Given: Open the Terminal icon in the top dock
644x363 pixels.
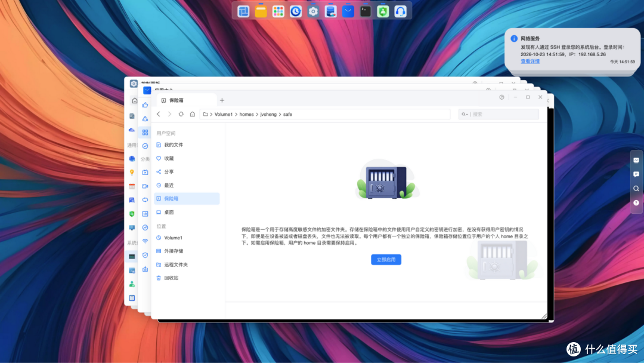Looking at the screenshot, I should pos(366,11).
